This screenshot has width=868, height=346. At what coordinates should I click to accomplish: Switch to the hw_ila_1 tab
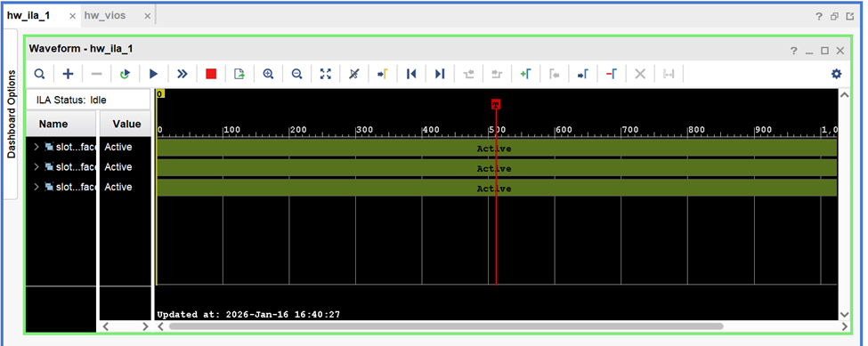[28, 15]
